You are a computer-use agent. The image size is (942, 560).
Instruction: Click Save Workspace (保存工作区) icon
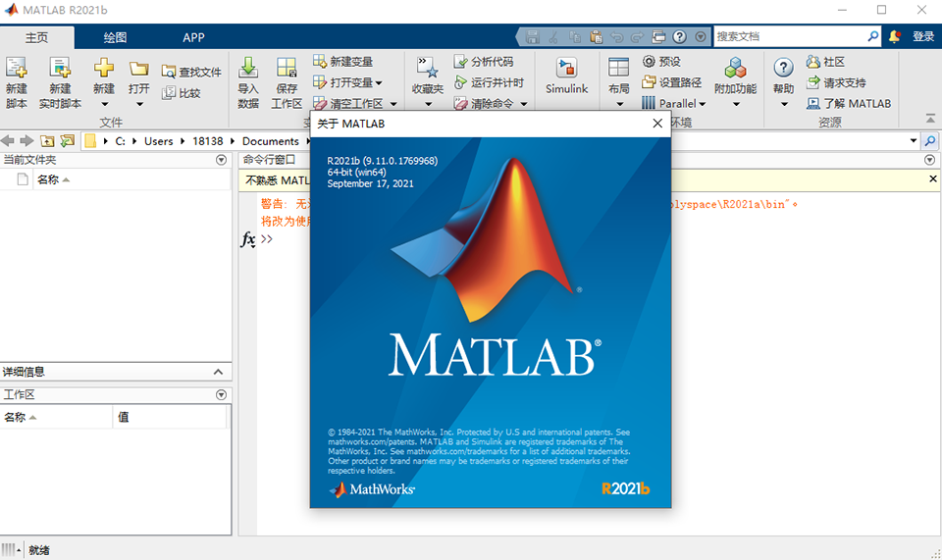coord(287,68)
